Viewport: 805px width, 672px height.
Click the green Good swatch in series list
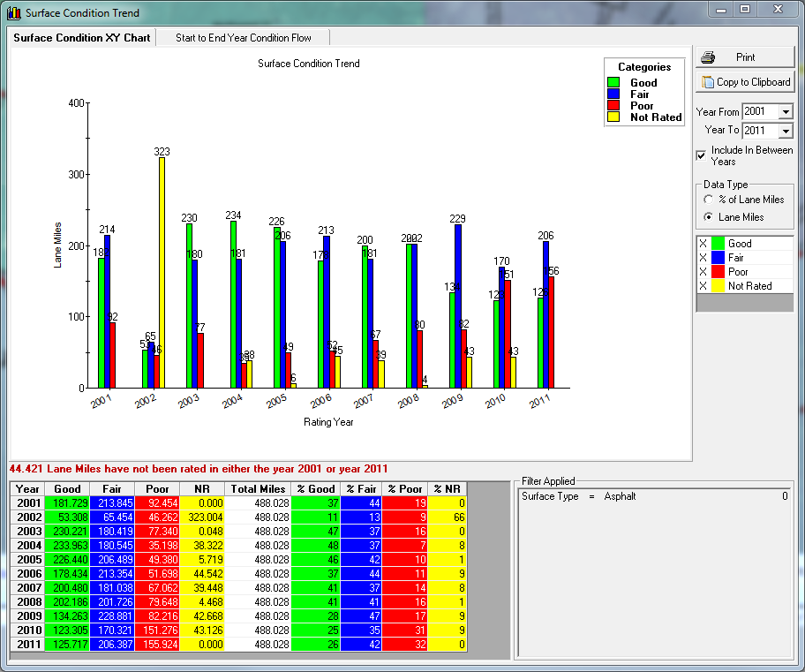click(x=718, y=244)
